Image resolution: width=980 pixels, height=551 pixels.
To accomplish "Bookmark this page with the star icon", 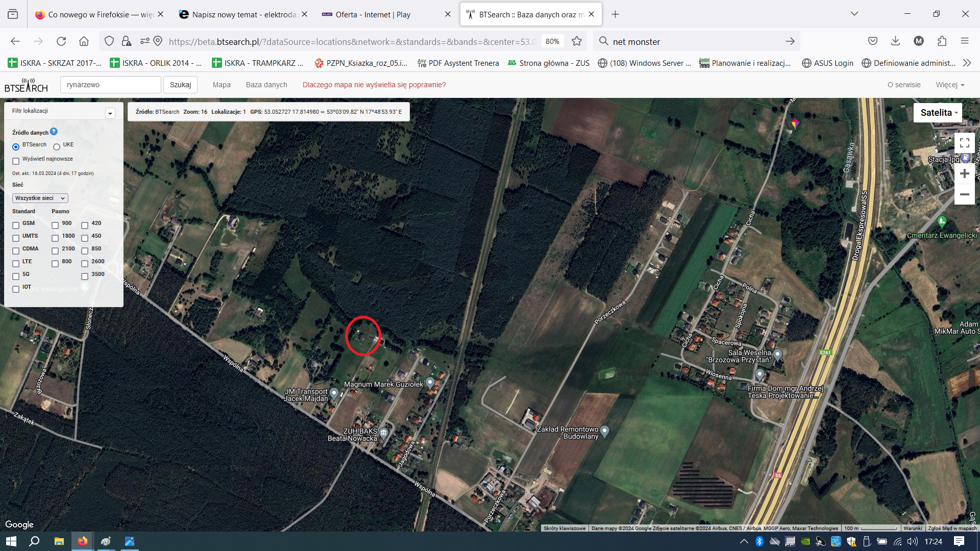I will (x=577, y=41).
